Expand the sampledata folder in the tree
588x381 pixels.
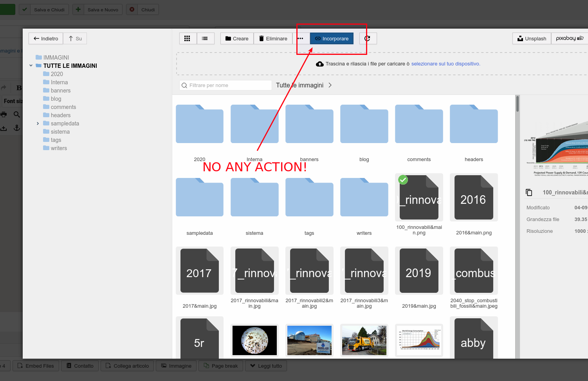(38, 123)
